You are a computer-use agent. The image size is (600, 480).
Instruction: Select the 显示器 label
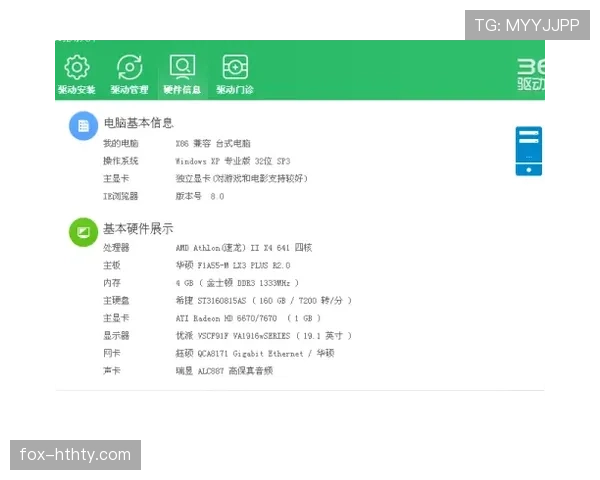116,336
